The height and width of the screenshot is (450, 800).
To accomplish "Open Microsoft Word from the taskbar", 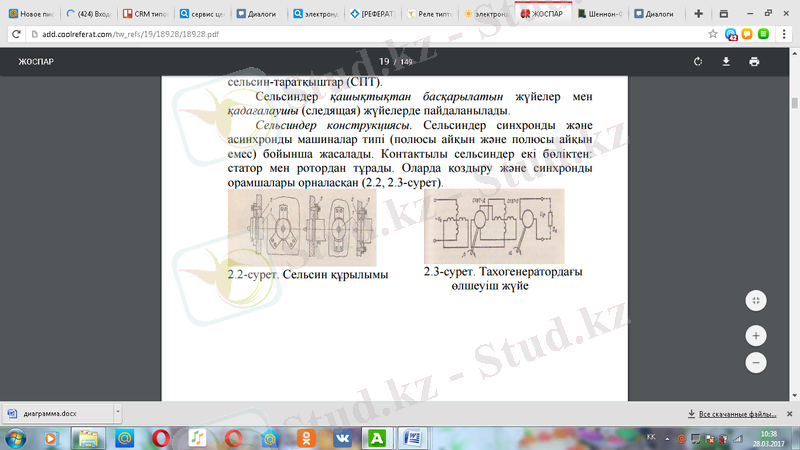I will (412, 437).
